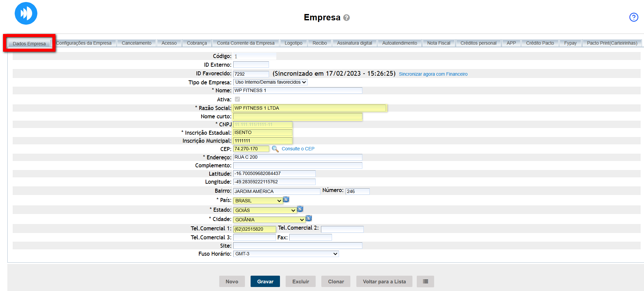The image size is (644, 291).
Task: Click the refresh icon next to Estado
Action: 300,209
